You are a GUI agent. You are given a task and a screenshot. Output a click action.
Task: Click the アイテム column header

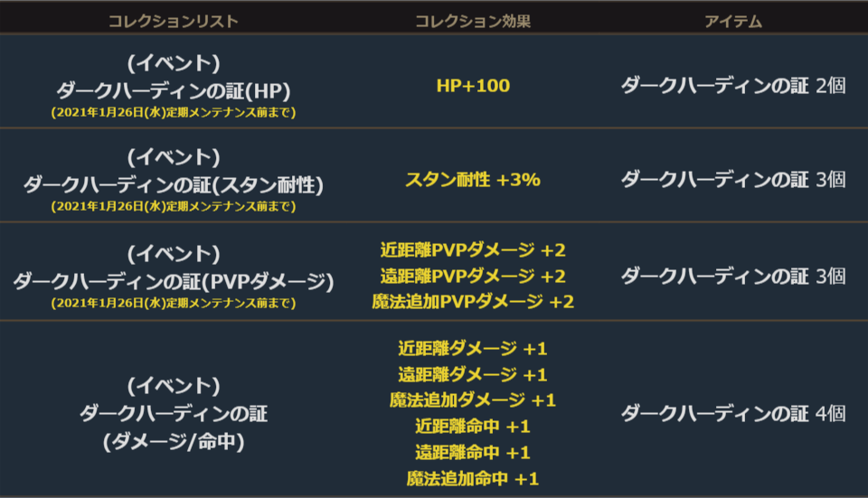[733, 22]
